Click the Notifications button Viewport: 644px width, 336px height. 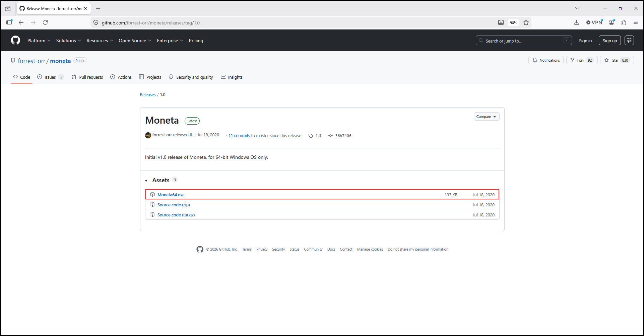pyautogui.click(x=546, y=60)
